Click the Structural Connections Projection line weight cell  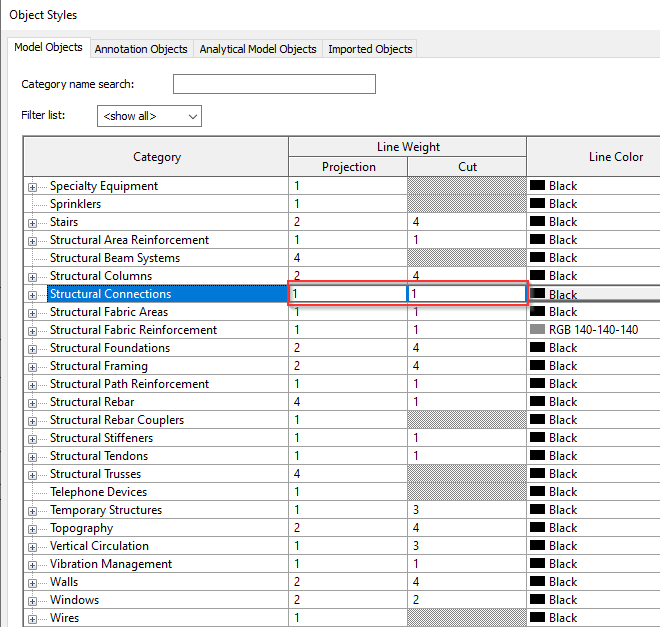(347, 294)
